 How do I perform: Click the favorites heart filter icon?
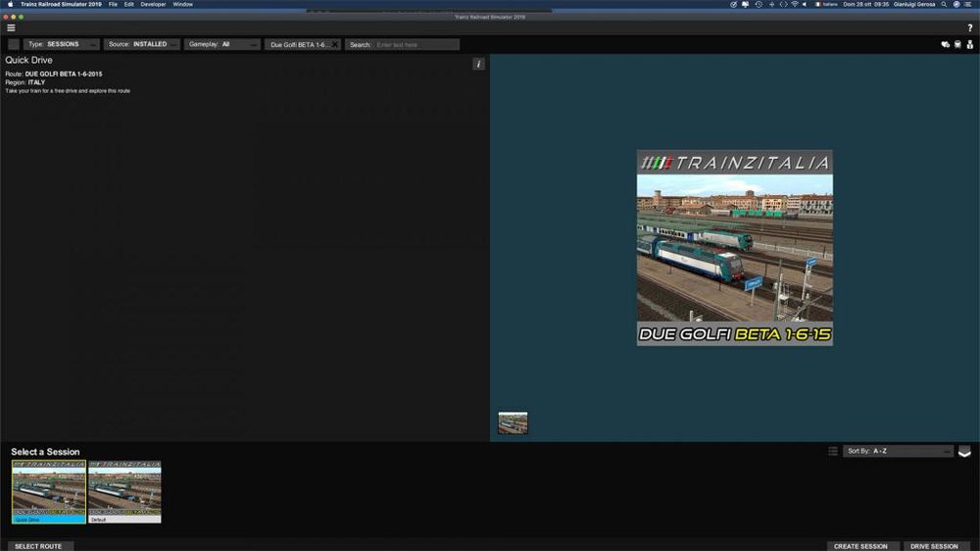[x=945, y=44]
